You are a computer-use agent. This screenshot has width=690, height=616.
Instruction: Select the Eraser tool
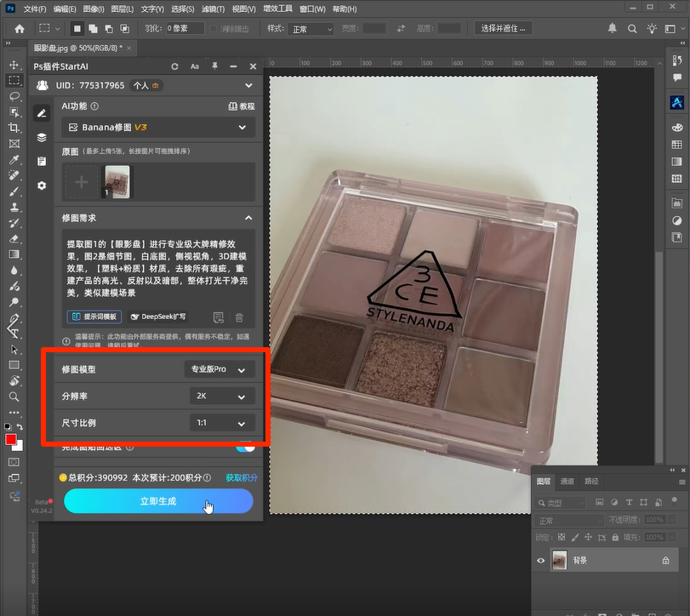pos(14,239)
